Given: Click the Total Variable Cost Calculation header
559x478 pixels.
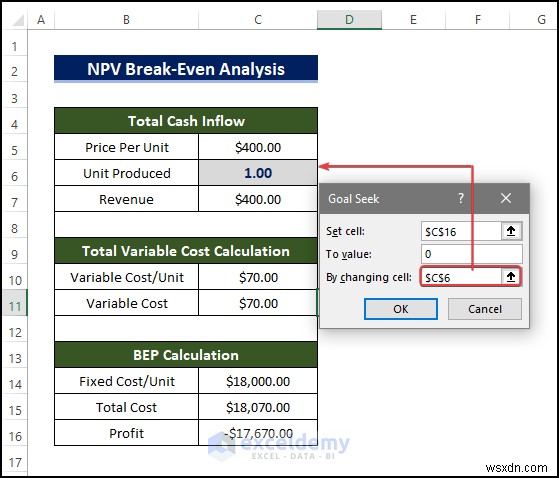Looking at the screenshot, I should (186, 251).
